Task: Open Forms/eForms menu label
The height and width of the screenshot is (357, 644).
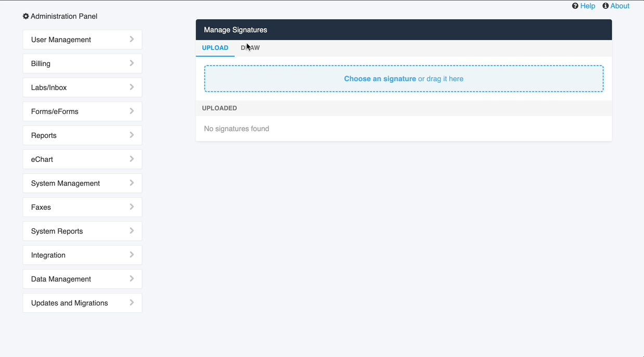Action: pyautogui.click(x=55, y=111)
